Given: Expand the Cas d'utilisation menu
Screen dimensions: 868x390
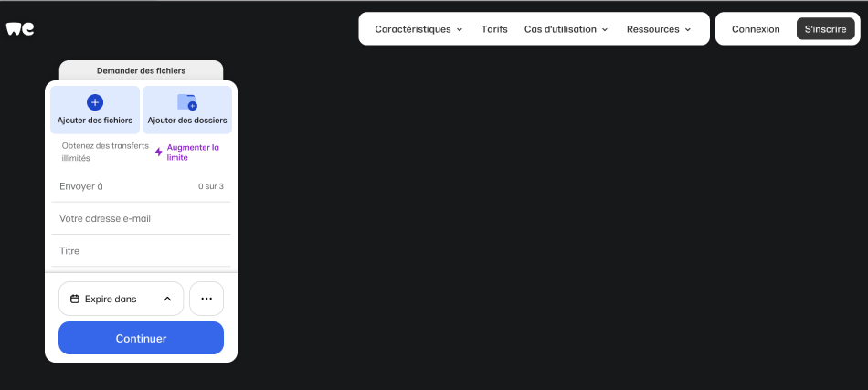Looking at the screenshot, I should 566,29.
